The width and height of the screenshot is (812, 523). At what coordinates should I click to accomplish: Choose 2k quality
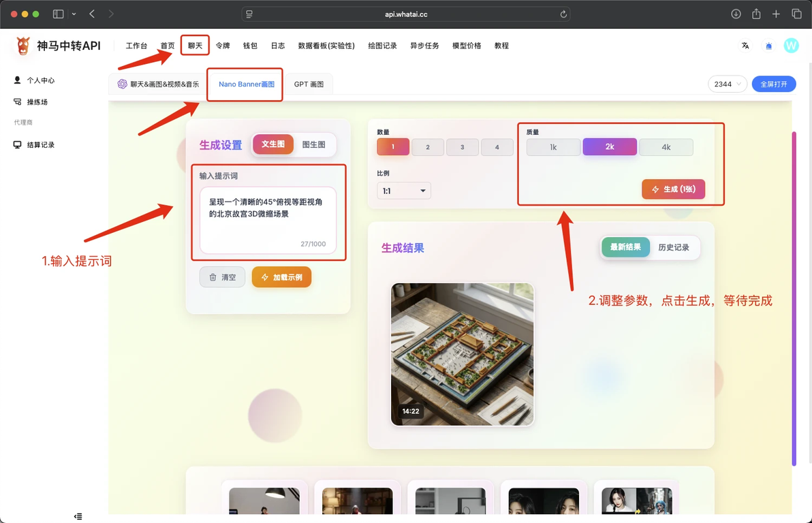click(610, 147)
